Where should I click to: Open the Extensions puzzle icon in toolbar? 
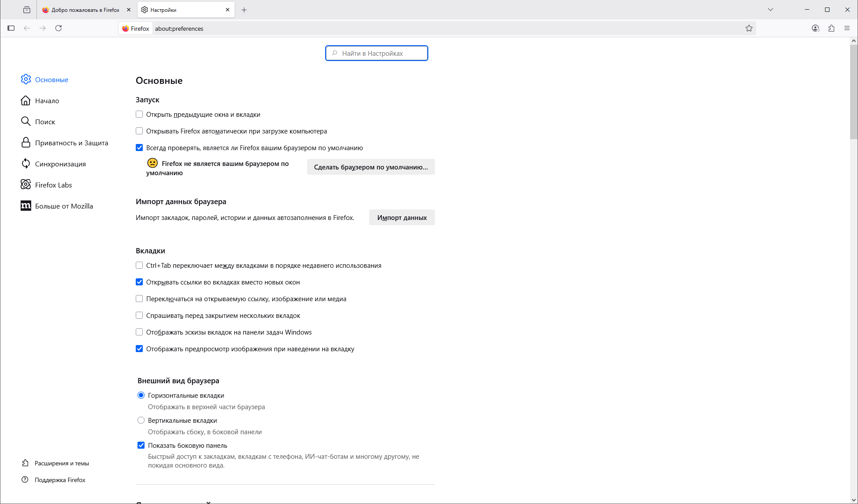coord(831,29)
